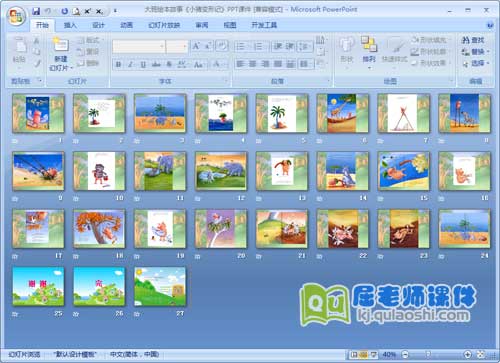Viewport: 500px width, 363px height.
Task: Click the Cut scissors icon
Action: point(36,41)
